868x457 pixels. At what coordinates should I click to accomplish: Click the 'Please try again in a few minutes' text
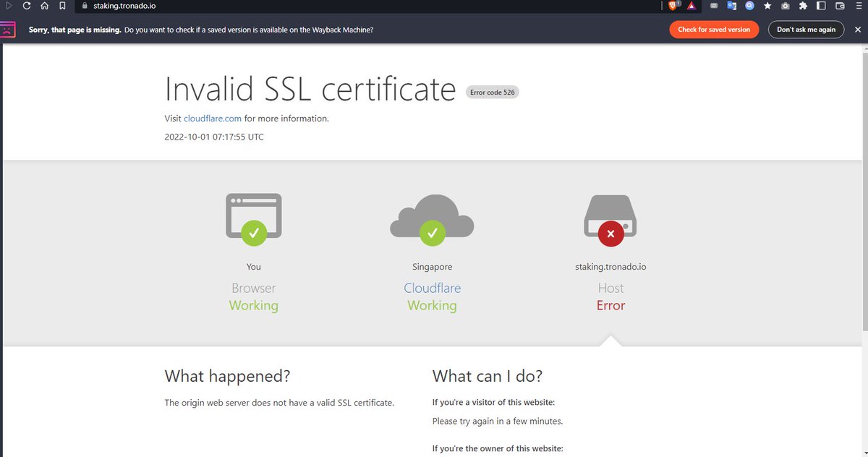[498, 421]
